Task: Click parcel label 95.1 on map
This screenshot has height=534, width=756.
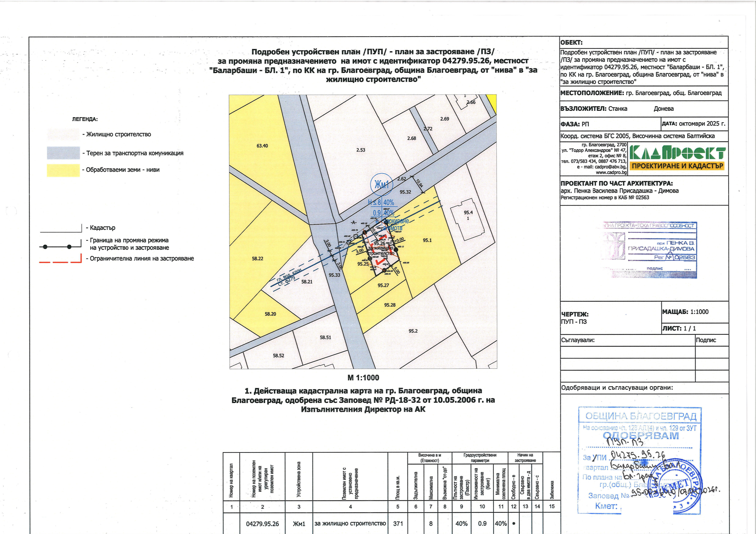Action: click(x=427, y=240)
